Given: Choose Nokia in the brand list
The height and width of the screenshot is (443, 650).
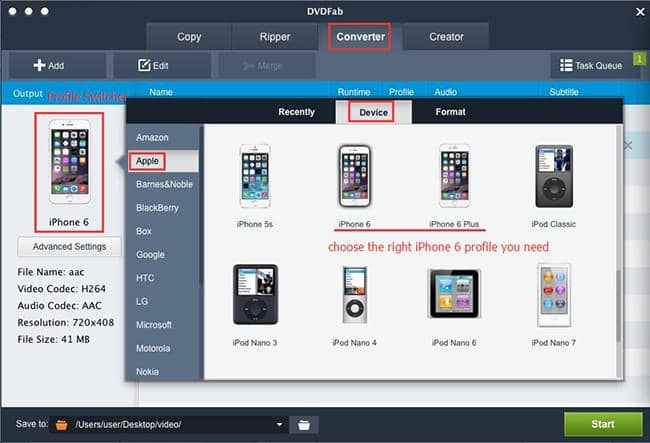Looking at the screenshot, I should tap(162, 372).
